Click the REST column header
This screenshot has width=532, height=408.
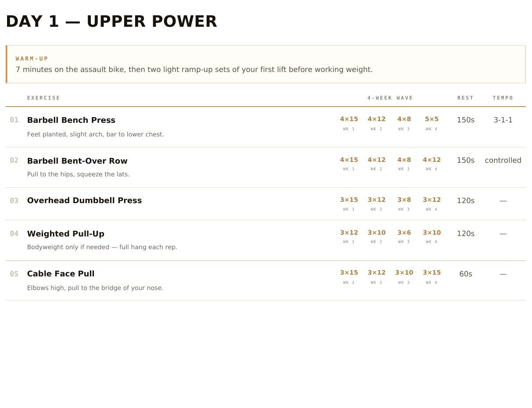point(465,98)
